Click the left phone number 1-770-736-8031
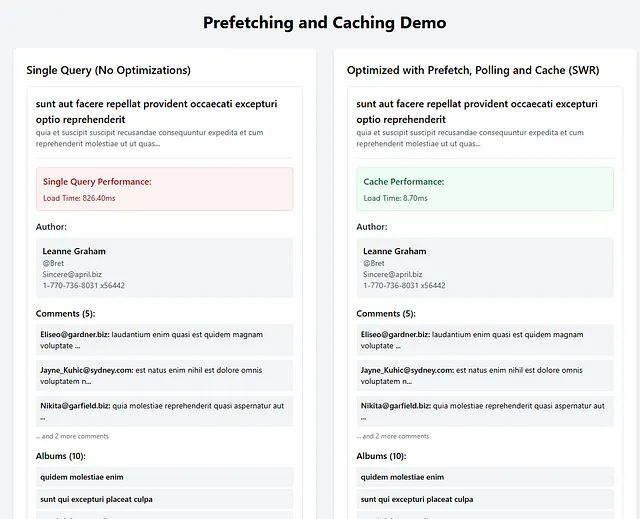Image resolution: width=640 pixels, height=519 pixels. tap(84, 286)
